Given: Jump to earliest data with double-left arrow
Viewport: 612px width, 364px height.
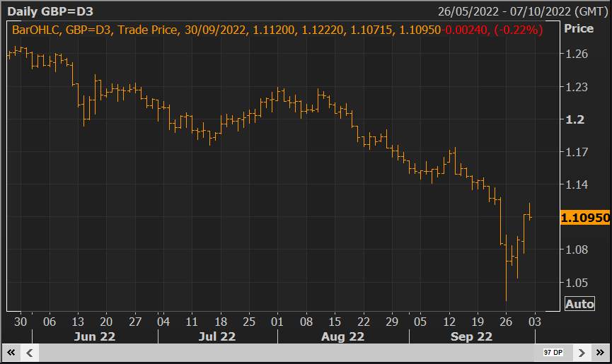Looking at the screenshot, I should (11, 353).
